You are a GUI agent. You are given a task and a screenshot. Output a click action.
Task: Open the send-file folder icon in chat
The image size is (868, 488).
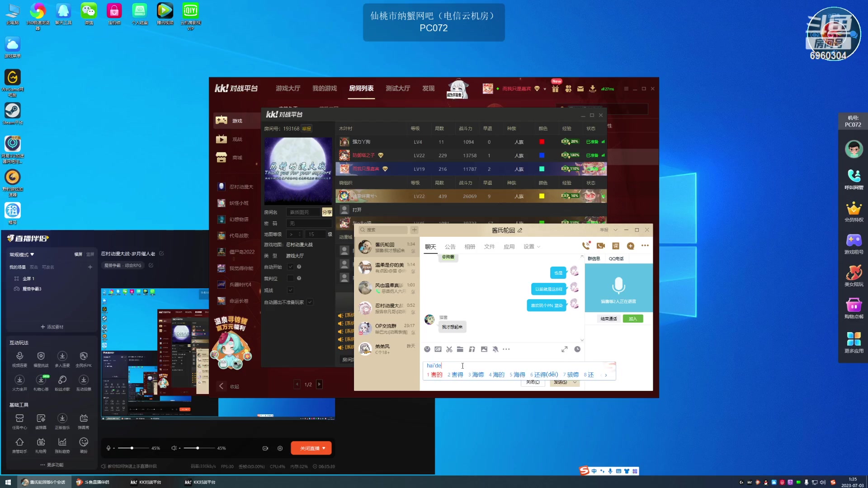(460, 349)
